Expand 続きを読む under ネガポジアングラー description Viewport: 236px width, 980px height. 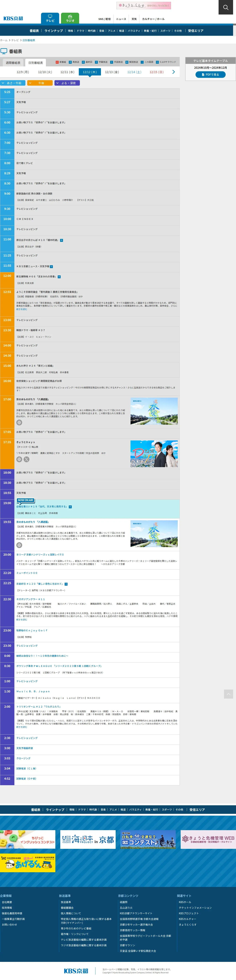[22, 620]
